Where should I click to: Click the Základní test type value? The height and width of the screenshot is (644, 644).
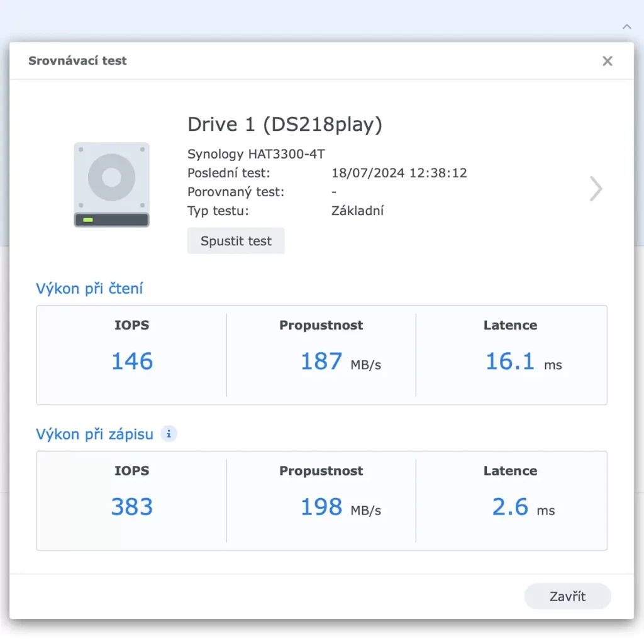tap(357, 211)
